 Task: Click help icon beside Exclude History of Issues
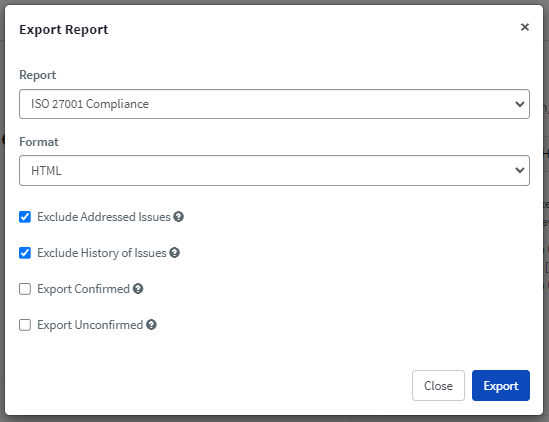point(174,252)
